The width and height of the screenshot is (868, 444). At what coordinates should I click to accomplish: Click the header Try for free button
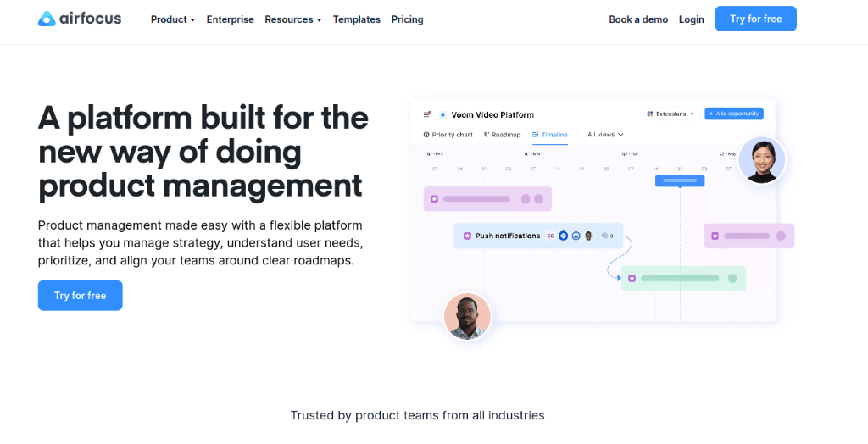[755, 19]
